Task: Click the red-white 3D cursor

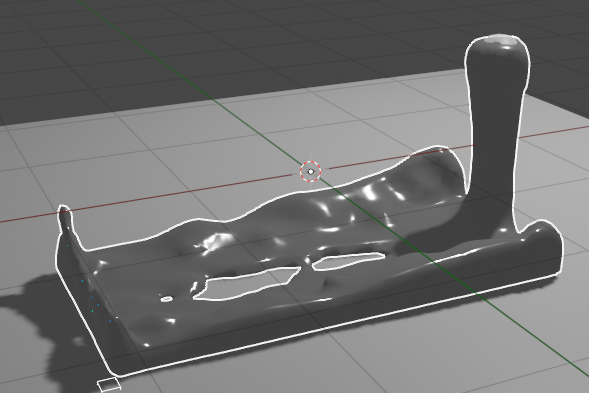Action: [x=311, y=171]
